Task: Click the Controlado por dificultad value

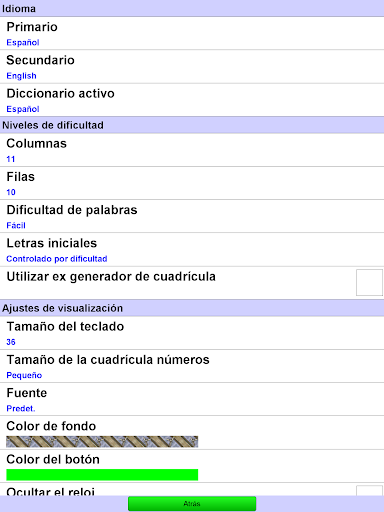Action: [x=57, y=259]
